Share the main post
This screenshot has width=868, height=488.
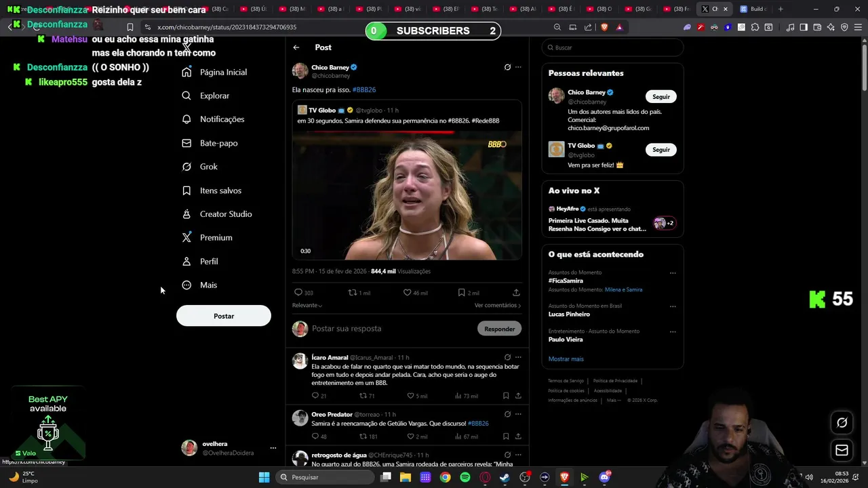[516, 293]
